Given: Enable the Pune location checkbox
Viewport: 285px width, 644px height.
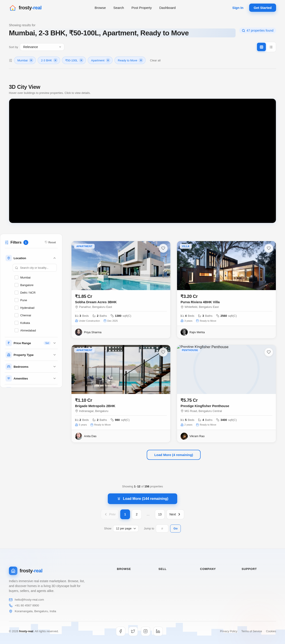Looking at the screenshot, I should (16, 300).
